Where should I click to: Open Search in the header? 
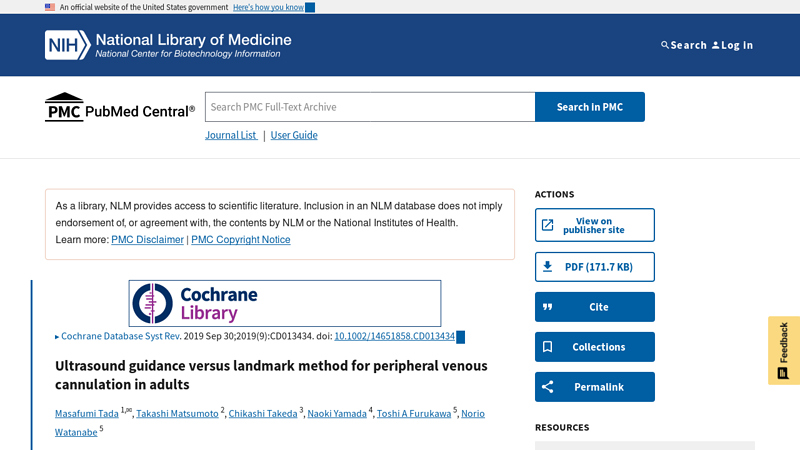[x=684, y=45]
